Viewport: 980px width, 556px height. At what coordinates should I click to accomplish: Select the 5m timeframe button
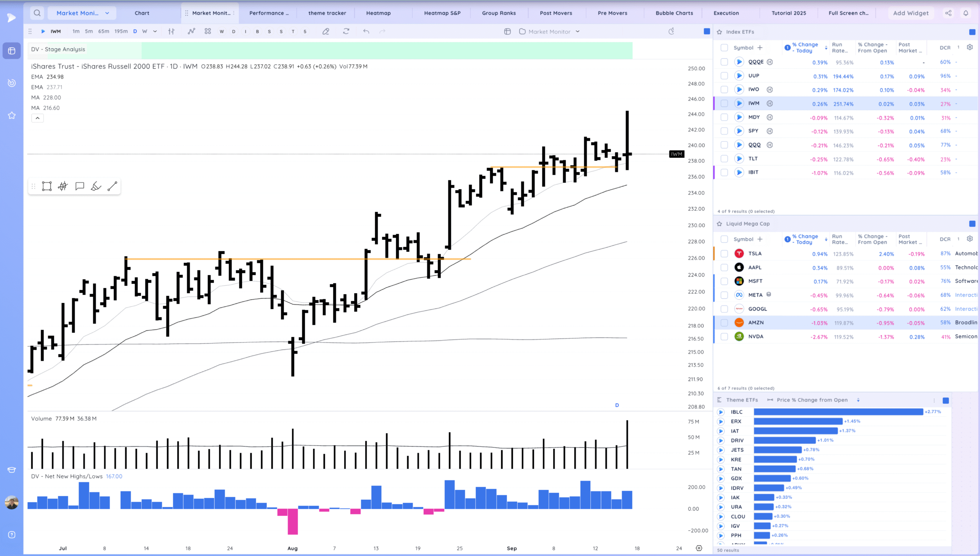[89, 31]
